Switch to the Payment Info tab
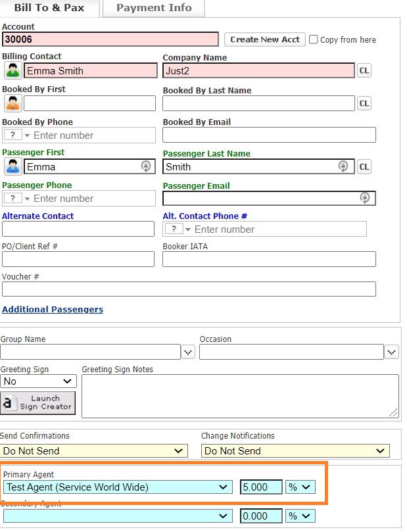Viewport: 407px width, 532px height. [154, 8]
